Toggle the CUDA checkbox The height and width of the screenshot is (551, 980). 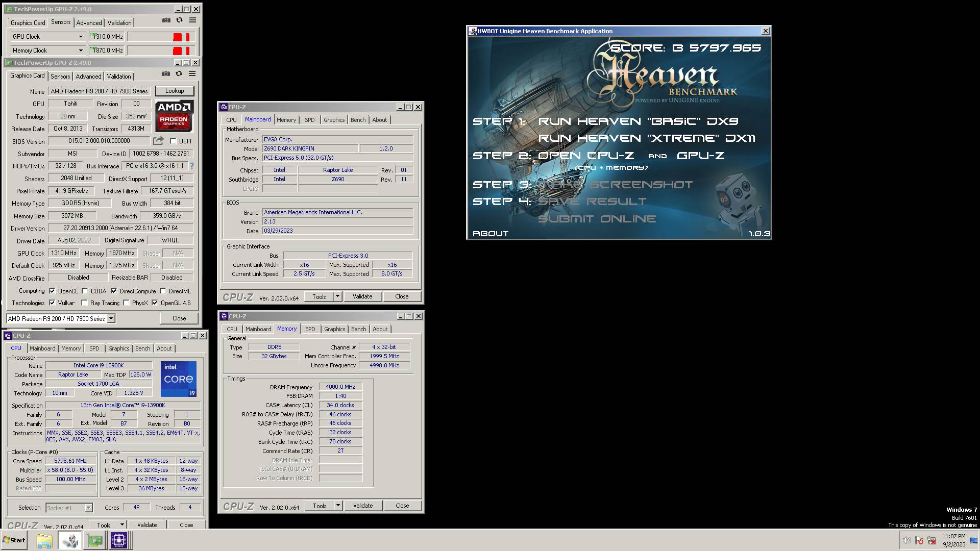point(85,291)
